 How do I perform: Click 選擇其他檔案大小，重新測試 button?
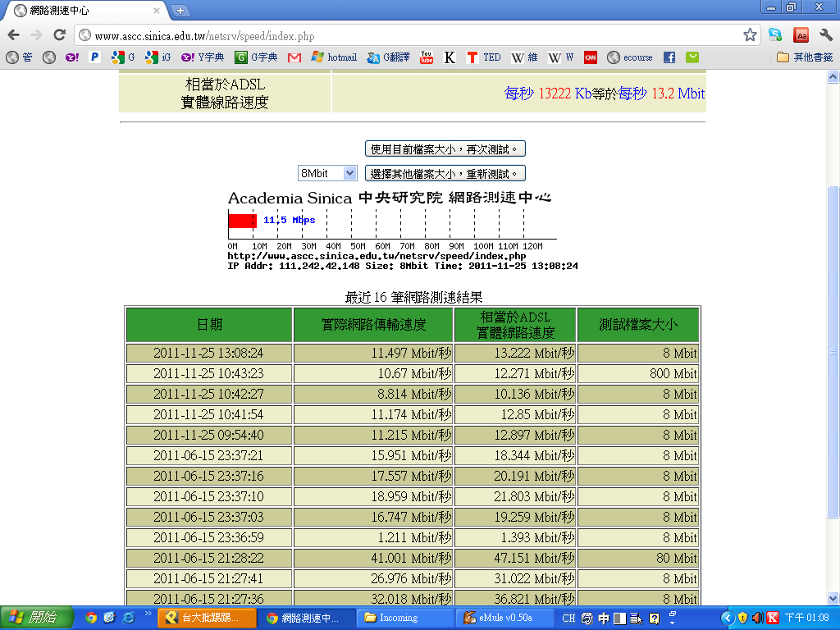pos(445,173)
